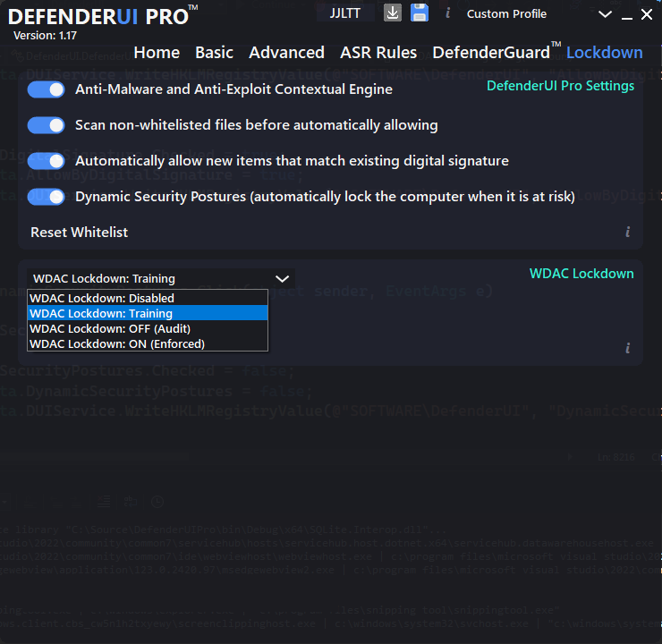Disable Dynamic Security Postures switch
Viewport: 662px width, 644px height.
(x=46, y=197)
